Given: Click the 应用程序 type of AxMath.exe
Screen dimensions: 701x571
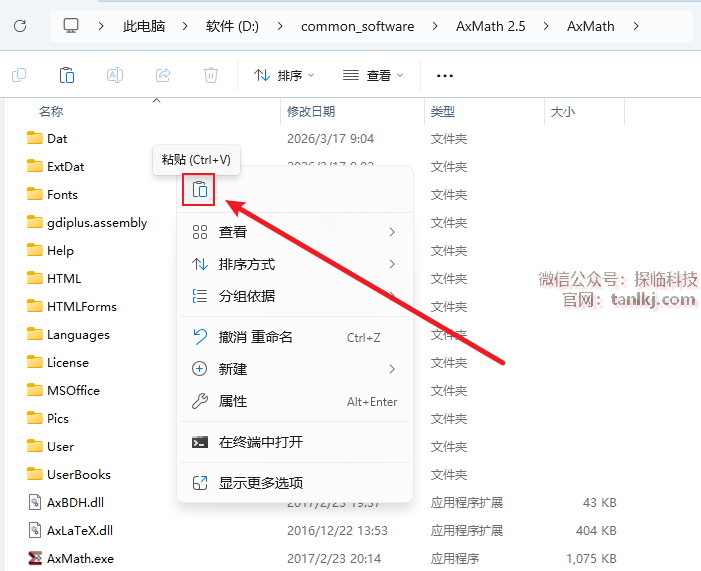Looking at the screenshot, I should [x=455, y=558].
